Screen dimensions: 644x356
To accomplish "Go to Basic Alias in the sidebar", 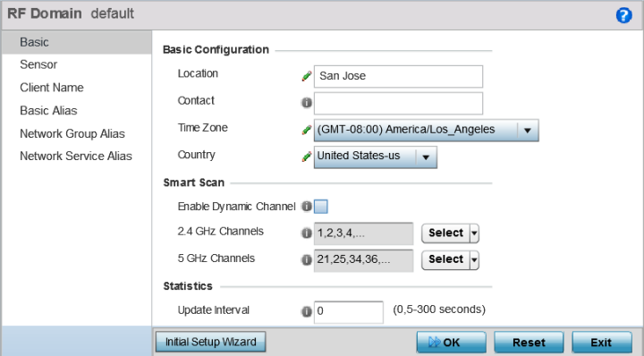I will (x=48, y=110).
